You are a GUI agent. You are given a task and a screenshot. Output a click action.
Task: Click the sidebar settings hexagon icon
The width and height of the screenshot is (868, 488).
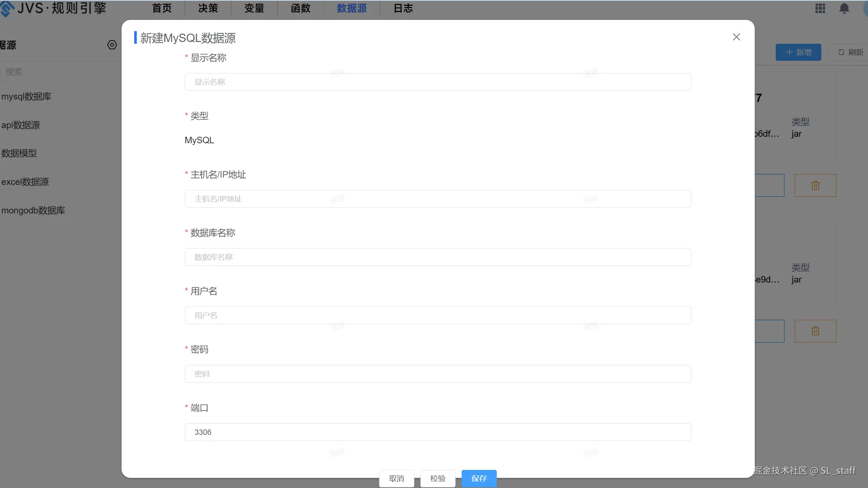[x=112, y=45]
